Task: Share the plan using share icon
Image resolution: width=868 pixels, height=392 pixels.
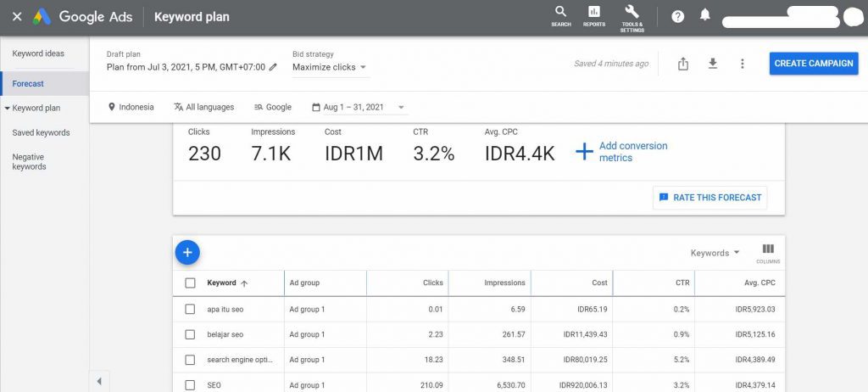Action: point(683,64)
